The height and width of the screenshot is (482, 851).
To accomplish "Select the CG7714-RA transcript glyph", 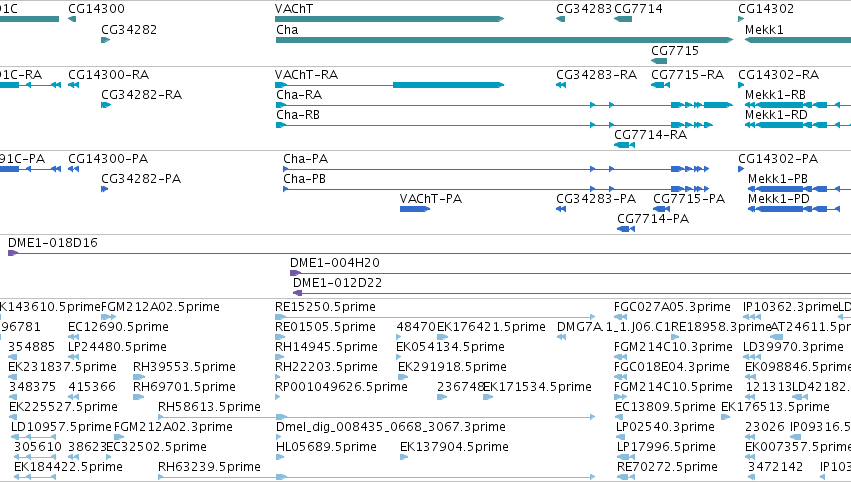I will pos(624,145).
